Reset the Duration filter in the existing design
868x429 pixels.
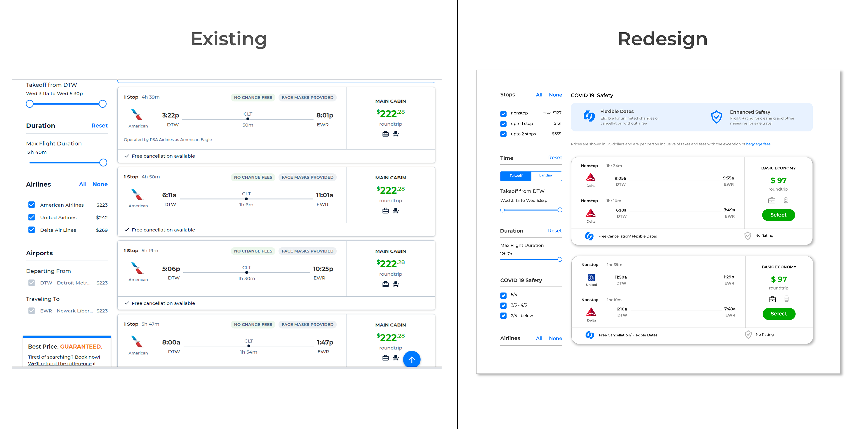point(99,126)
